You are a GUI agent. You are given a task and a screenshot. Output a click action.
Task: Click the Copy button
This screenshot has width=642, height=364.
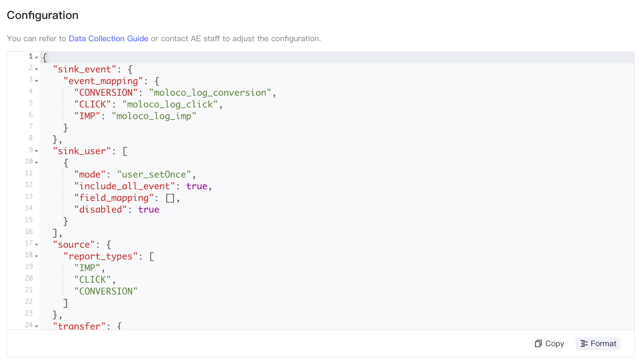[549, 343]
